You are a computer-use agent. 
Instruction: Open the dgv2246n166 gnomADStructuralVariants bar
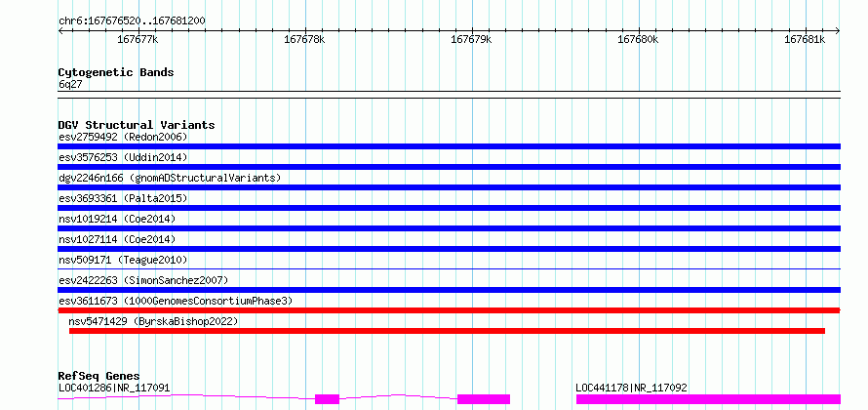pos(449,187)
